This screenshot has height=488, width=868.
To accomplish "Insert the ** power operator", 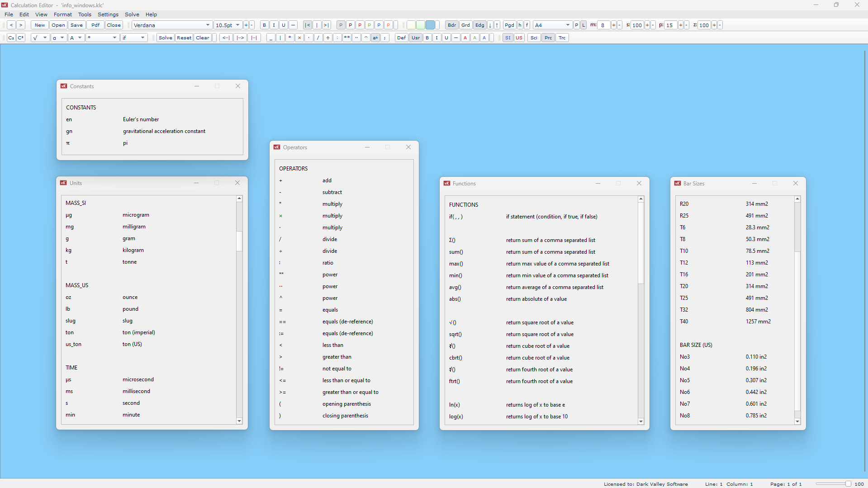I will 347,38.
